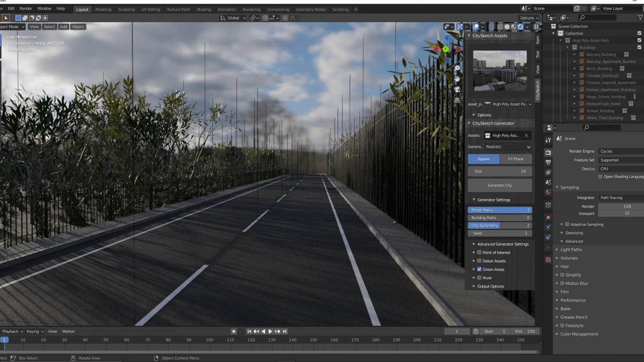This screenshot has width=644, height=362.
Task: Select the Fit Plane option
Action: coord(516,159)
